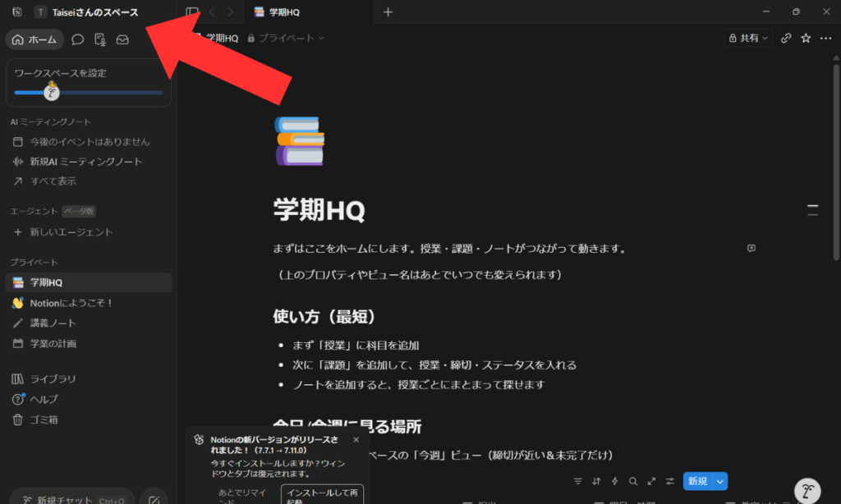The image size is (841, 504).
Task: Open a new tab with the plus button
Action: point(388,11)
